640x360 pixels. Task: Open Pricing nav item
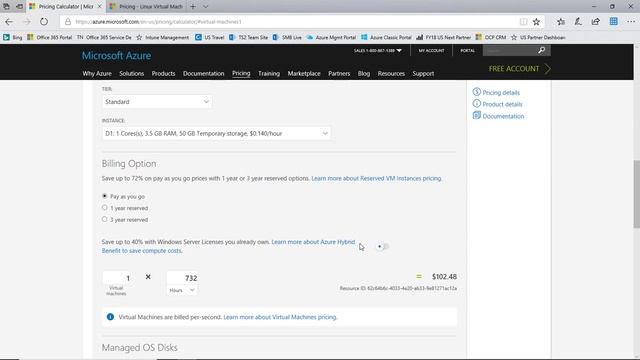(241, 73)
